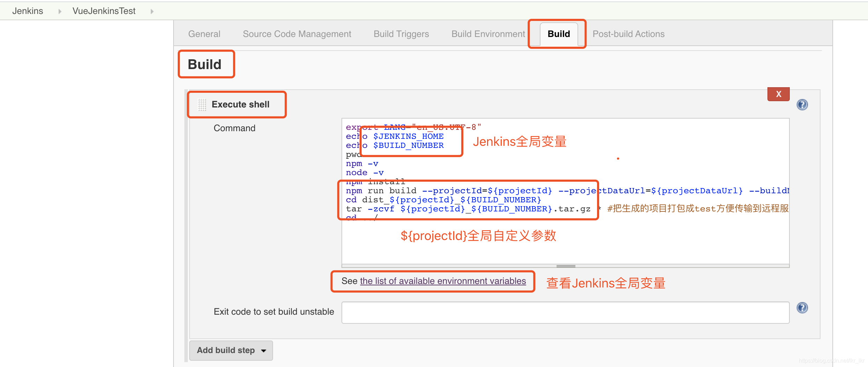Select the Build tab
This screenshot has height=367, width=868.
pyautogui.click(x=559, y=34)
